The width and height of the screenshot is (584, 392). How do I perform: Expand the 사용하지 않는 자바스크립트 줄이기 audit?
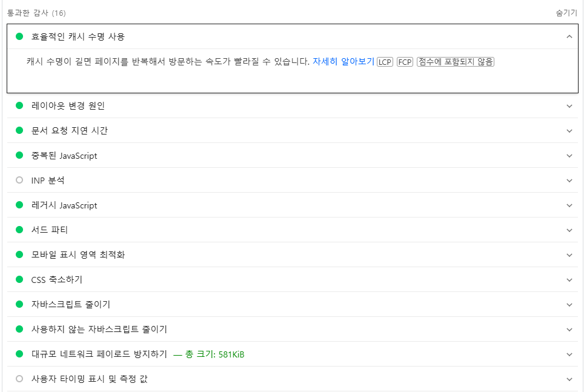pyautogui.click(x=569, y=329)
